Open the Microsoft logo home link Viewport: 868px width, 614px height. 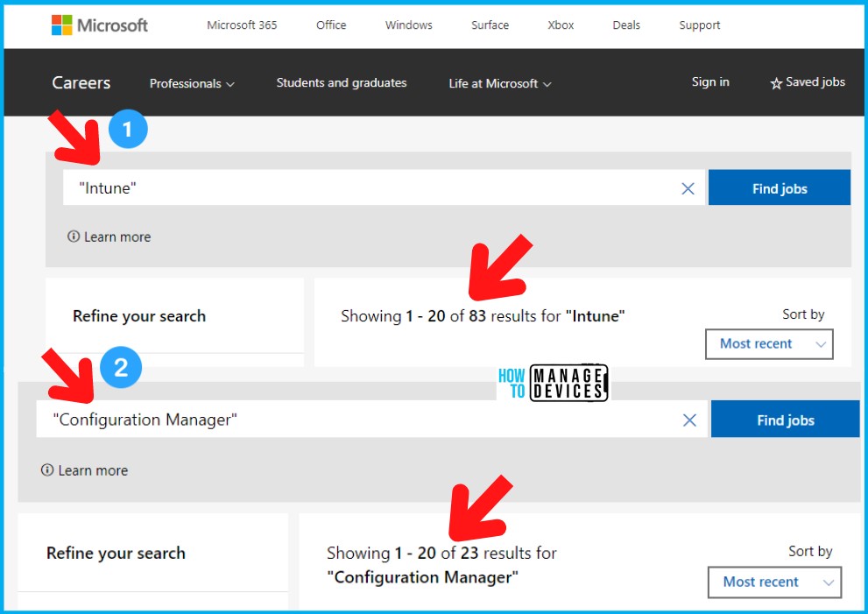point(100,25)
